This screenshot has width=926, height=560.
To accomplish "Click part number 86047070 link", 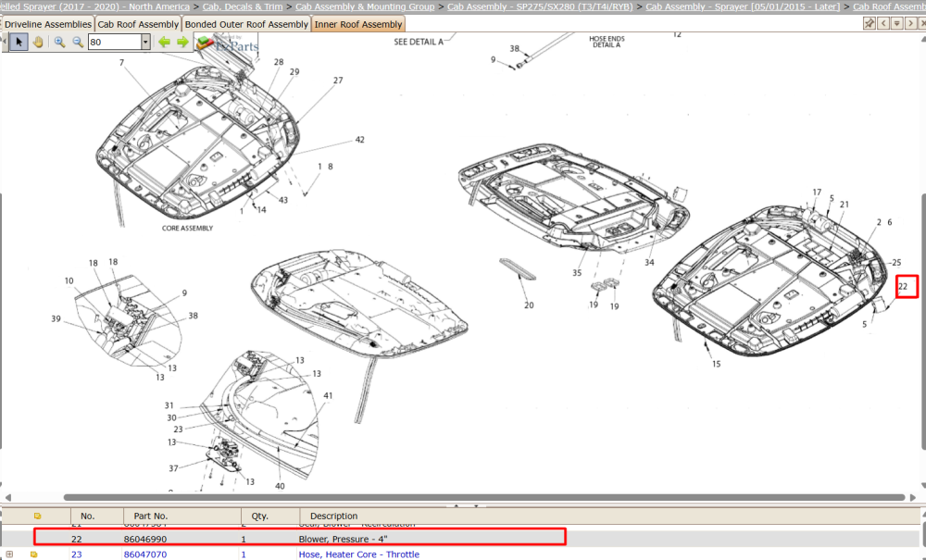I will click(x=145, y=554).
